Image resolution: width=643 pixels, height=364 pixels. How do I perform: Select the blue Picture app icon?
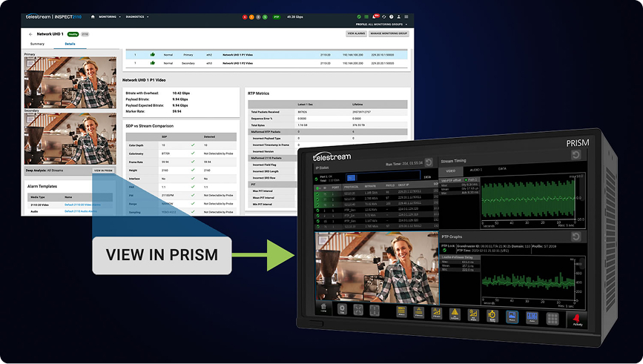pos(512,317)
